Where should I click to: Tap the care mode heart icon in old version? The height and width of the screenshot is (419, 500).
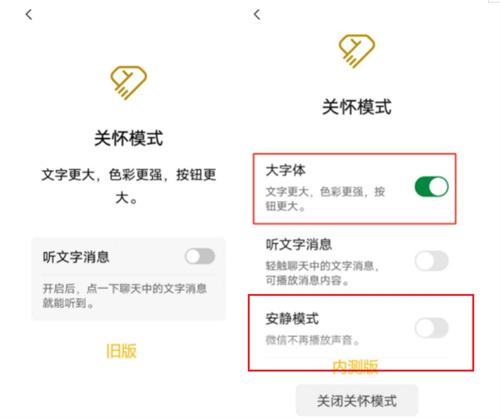(x=128, y=83)
